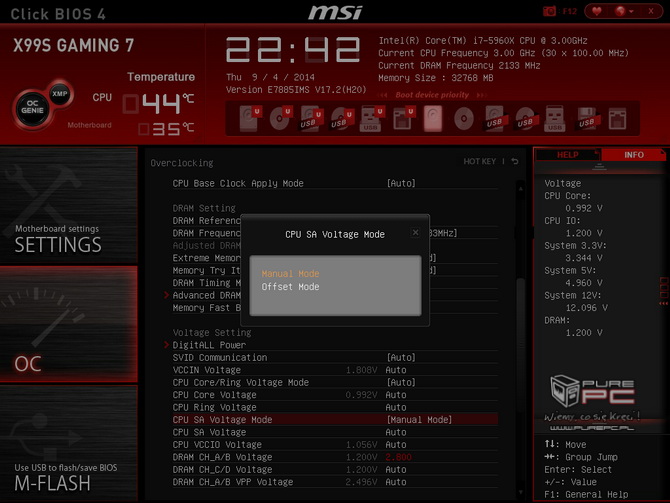The height and width of the screenshot is (503, 670).
Task: Select the VCCIN Voltage Auto value
Action: [x=396, y=370]
